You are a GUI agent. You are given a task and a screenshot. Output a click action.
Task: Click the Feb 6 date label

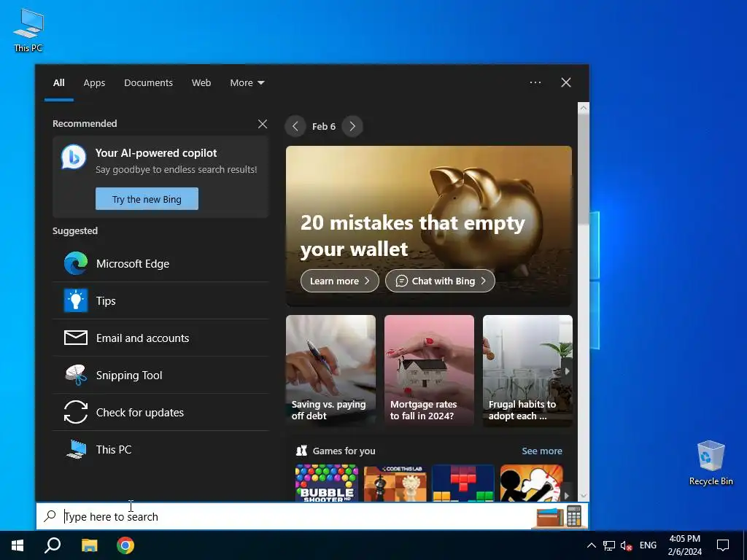coord(323,126)
